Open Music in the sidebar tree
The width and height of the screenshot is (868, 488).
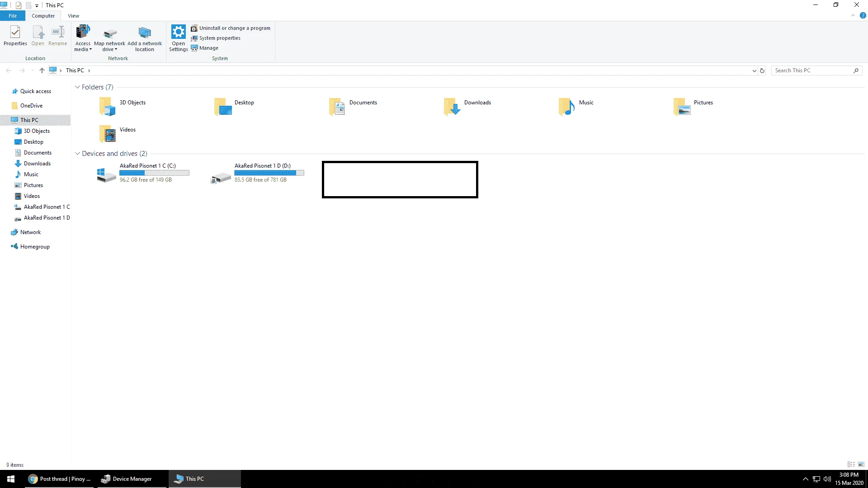tap(31, 174)
